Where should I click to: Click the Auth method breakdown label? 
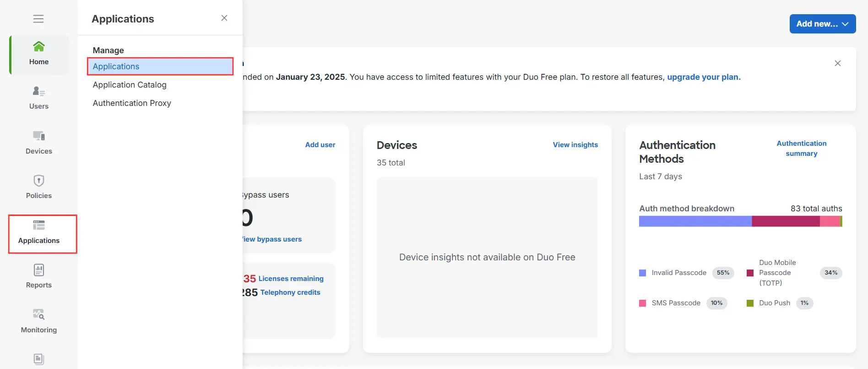(x=687, y=209)
